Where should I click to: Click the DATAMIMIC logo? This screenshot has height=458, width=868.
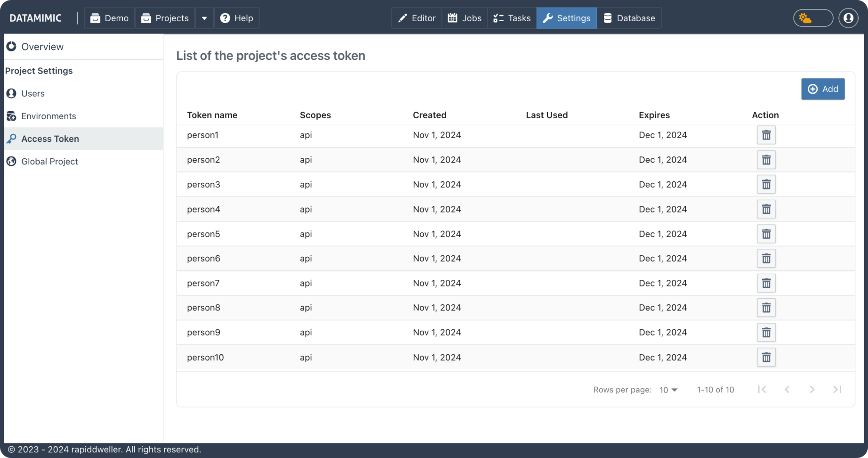(x=36, y=18)
